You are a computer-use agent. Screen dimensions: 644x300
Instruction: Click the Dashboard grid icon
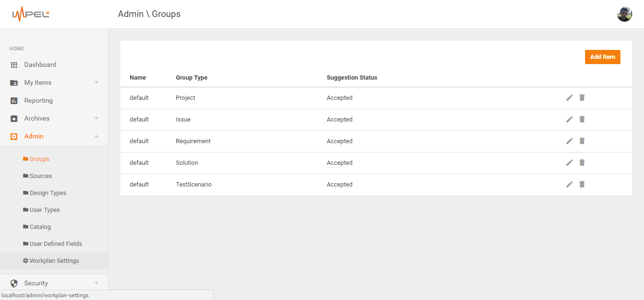(14, 65)
